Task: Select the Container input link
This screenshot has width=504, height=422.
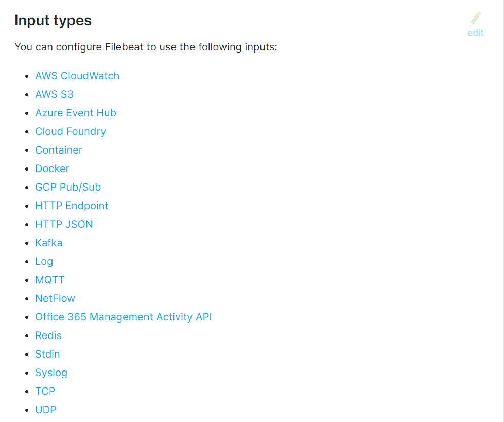Action: pyautogui.click(x=59, y=150)
